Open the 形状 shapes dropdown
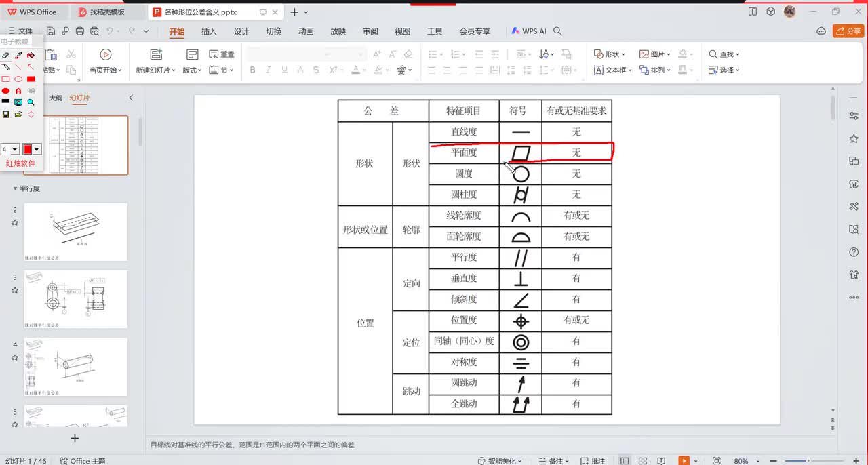868x465 pixels. [x=609, y=54]
